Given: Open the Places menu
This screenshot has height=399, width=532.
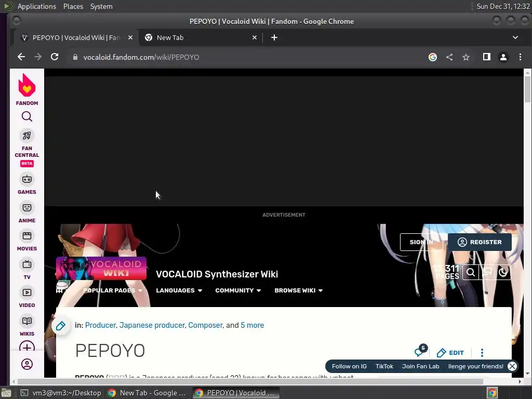Looking at the screenshot, I should coord(73,6).
